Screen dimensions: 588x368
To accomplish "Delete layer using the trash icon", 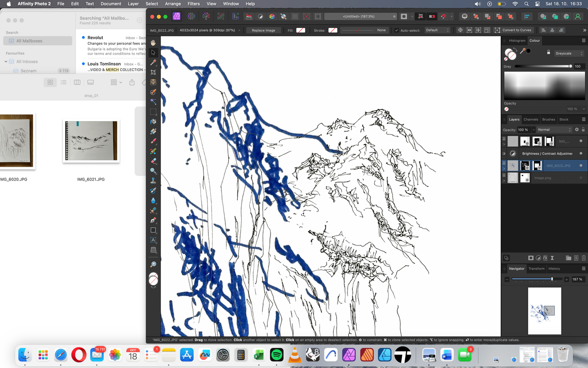I will coord(584,258).
